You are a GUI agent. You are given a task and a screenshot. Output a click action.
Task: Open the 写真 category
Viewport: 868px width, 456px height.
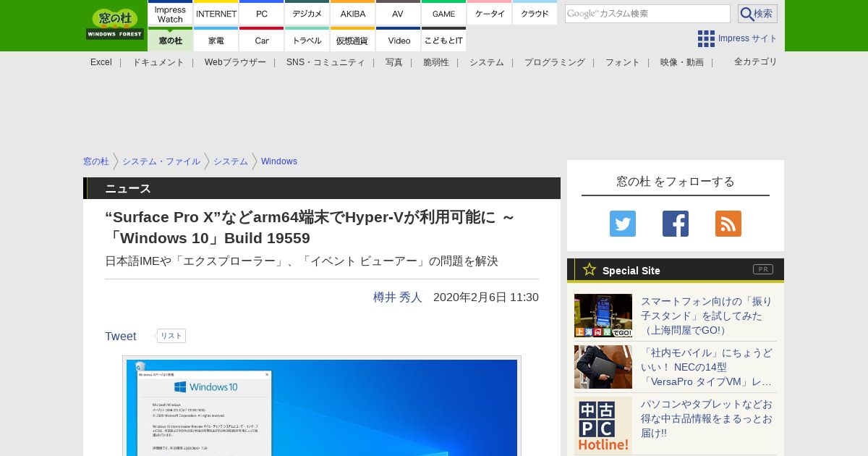click(394, 62)
